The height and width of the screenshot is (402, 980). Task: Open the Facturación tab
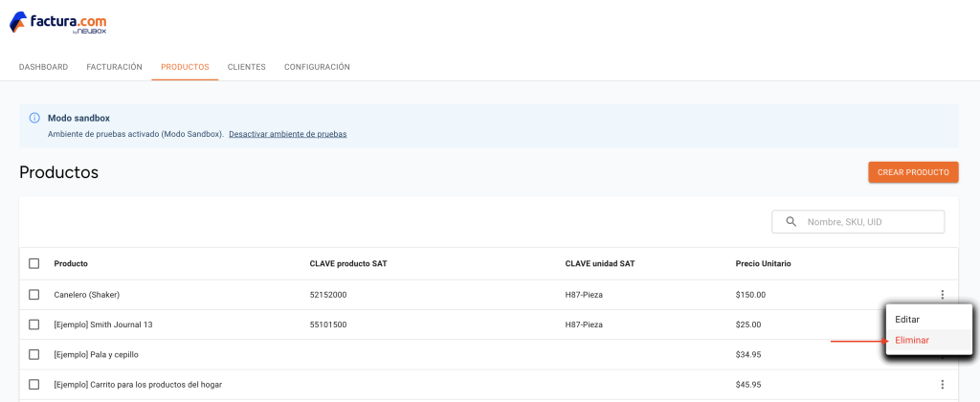[x=115, y=67]
